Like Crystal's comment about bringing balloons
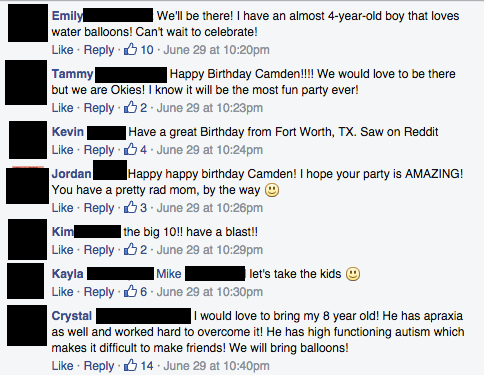Screen dimensions: 484x375 (x=62, y=366)
